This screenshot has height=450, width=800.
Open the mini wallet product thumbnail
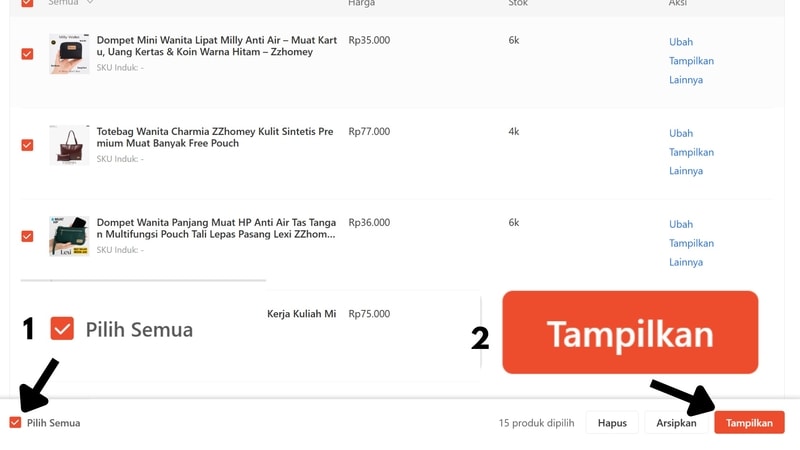click(x=69, y=54)
